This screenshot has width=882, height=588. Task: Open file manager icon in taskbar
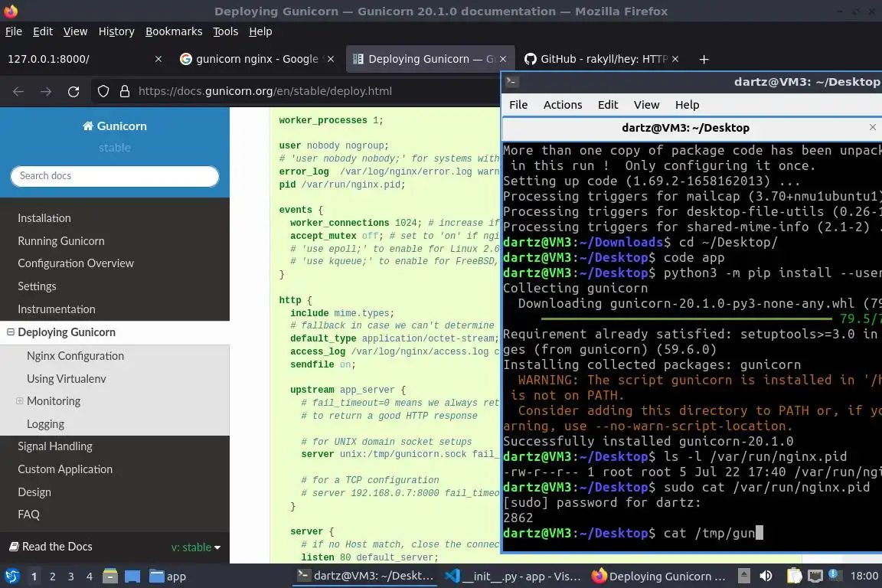point(110,577)
